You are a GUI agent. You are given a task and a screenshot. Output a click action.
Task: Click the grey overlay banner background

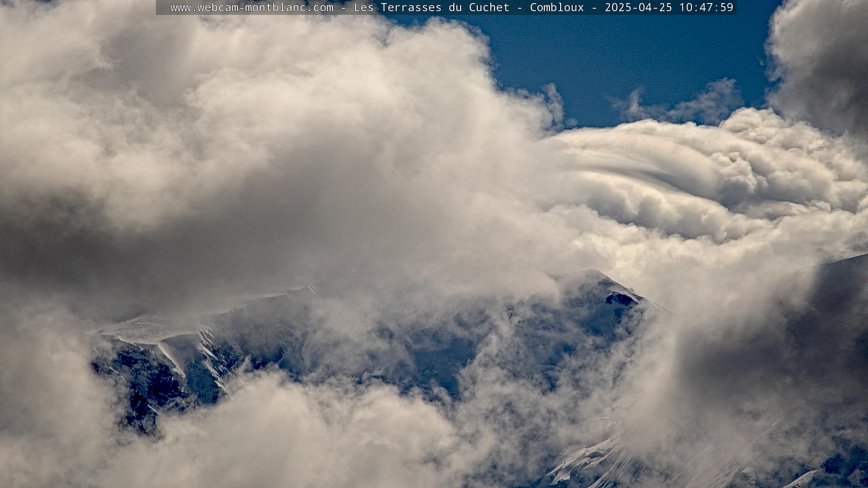163,7
